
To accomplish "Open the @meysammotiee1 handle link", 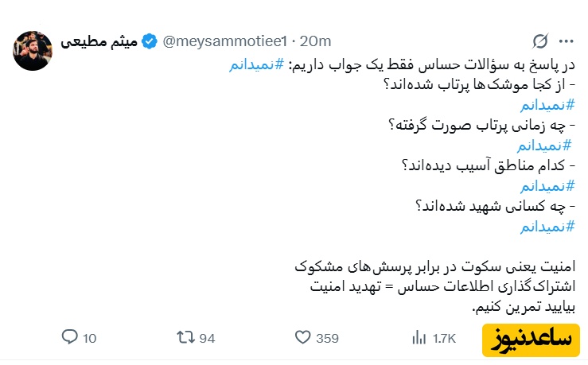I will pyautogui.click(x=224, y=41).
